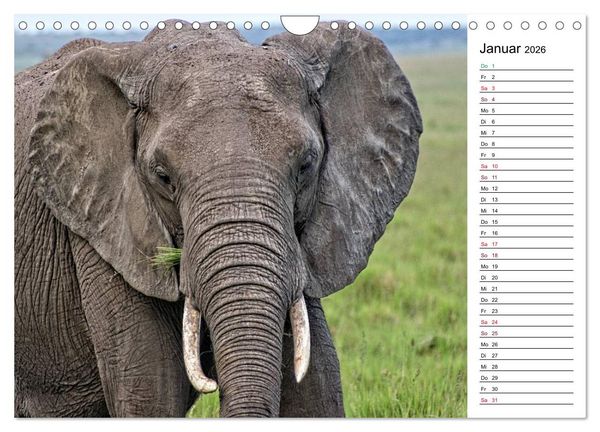600x432 pixels.
Task: Select the 'Sa 10' calendar row
Action: tap(527, 166)
